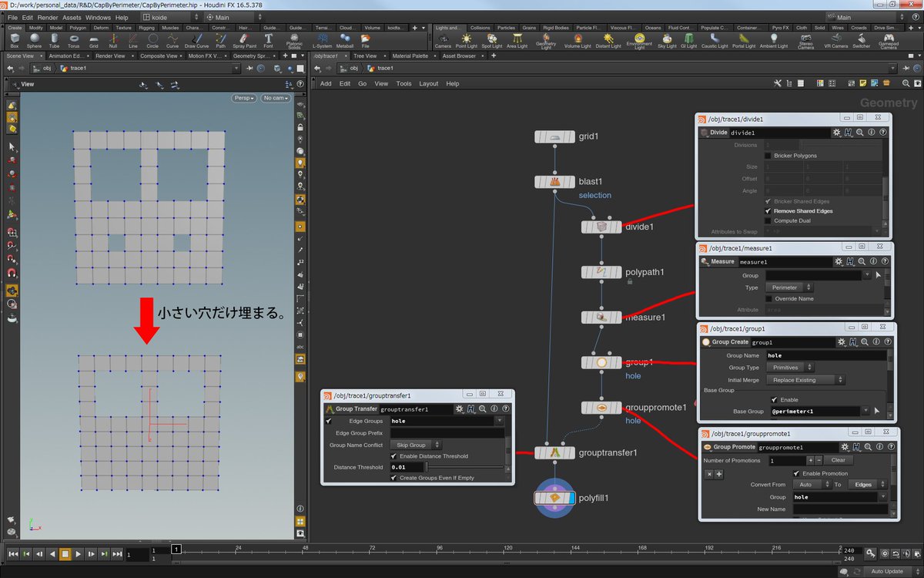Select the Sphere shelf tool
Screen dimensions: 924x578
coord(34,40)
